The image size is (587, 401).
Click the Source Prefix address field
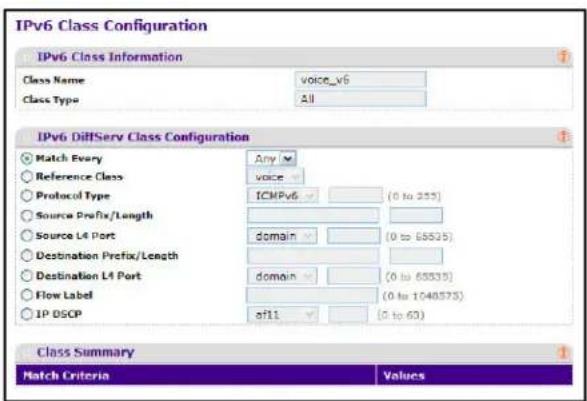pos(313,215)
